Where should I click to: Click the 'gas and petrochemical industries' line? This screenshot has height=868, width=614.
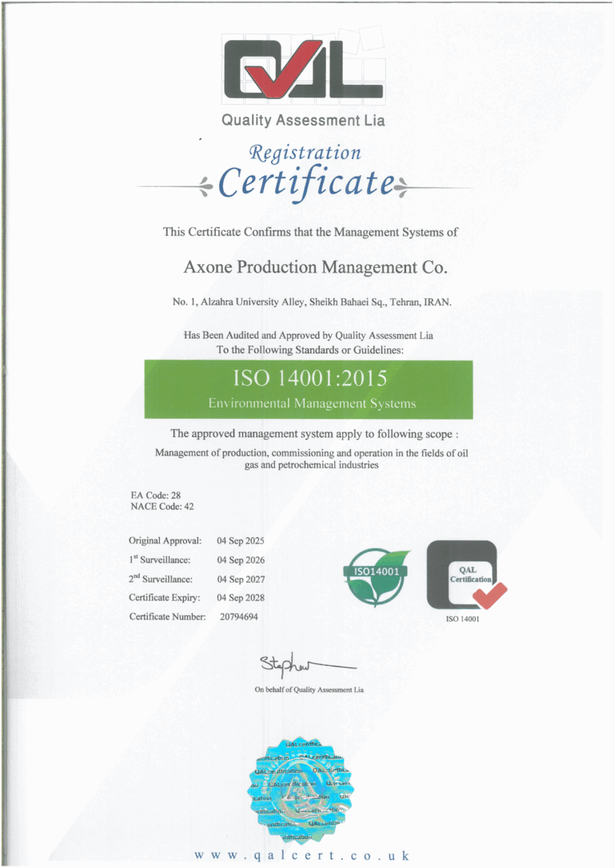[x=312, y=465]
